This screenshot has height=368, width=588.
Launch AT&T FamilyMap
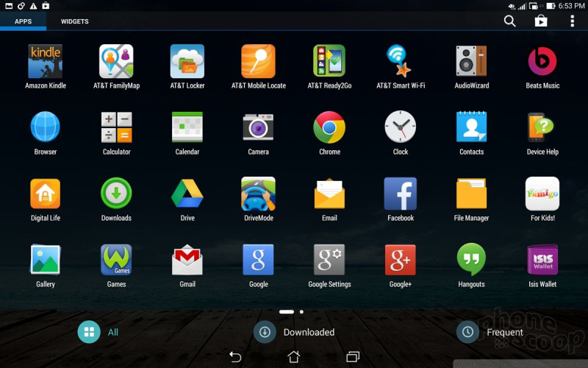[116, 61]
